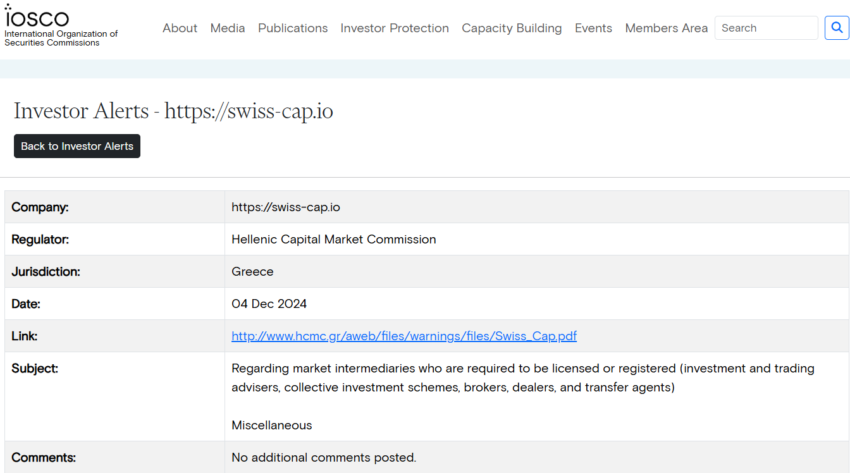The height and width of the screenshot is (473, 850).
Task: Click the Link: row label
Action: pos(24,336)
